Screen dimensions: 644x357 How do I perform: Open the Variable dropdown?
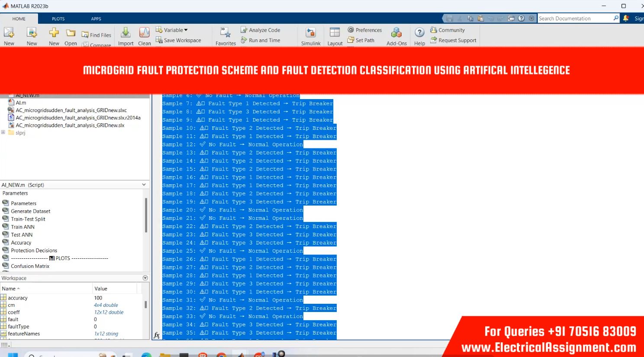172,30
